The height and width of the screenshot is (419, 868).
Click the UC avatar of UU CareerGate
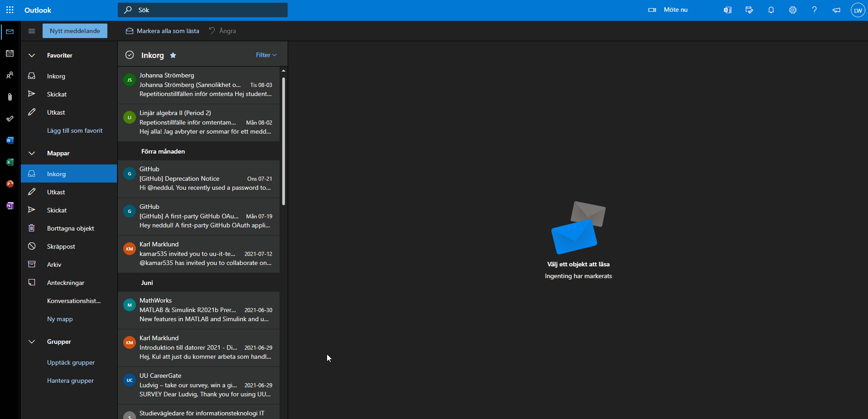coord(130,380)
